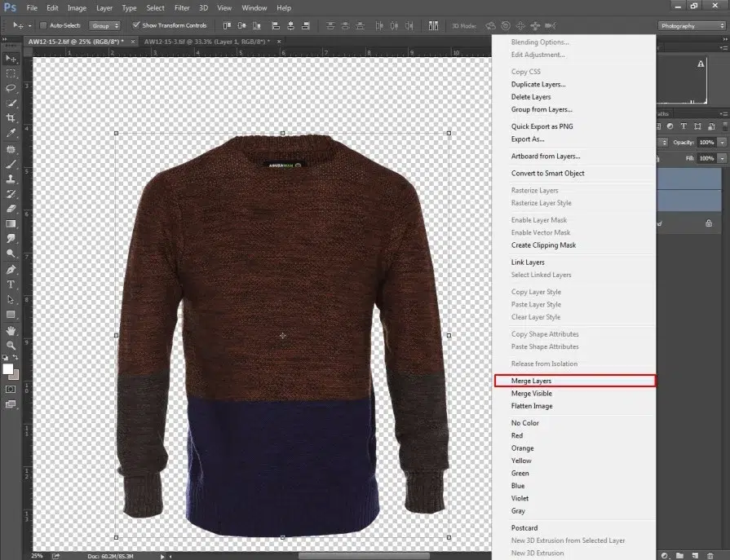Choose Quick Export as PNG
Screen dimensions: 730x560
pos(542,126)
